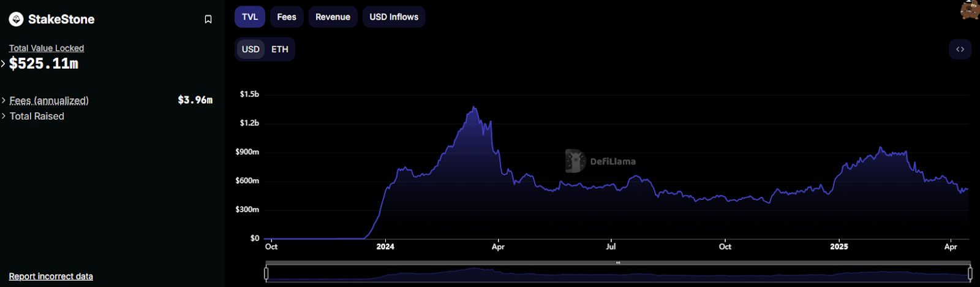Click the $1.5b y-axis label
This screenshot has width=980, height=287.
click(x=249, y=94)
